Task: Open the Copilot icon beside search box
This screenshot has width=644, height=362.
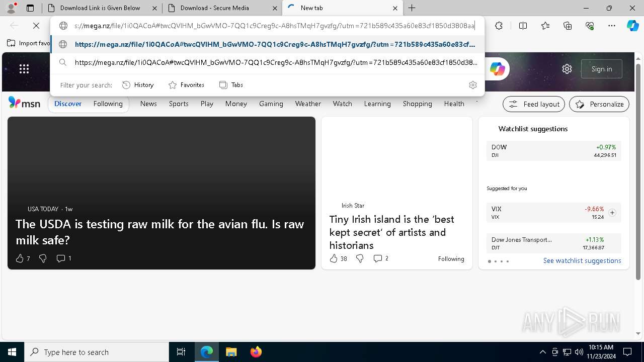Action: [x=497, y=69]
